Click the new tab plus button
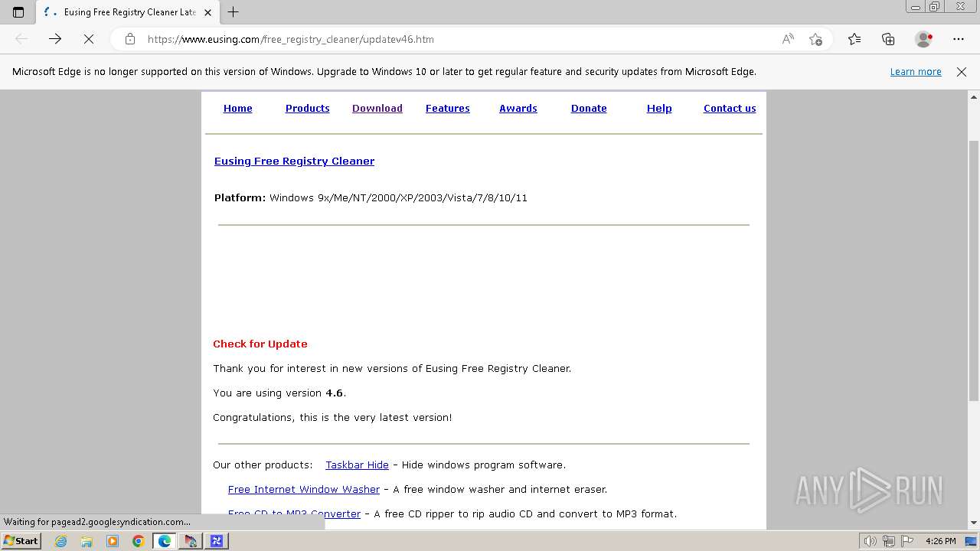 coord(234,12)
